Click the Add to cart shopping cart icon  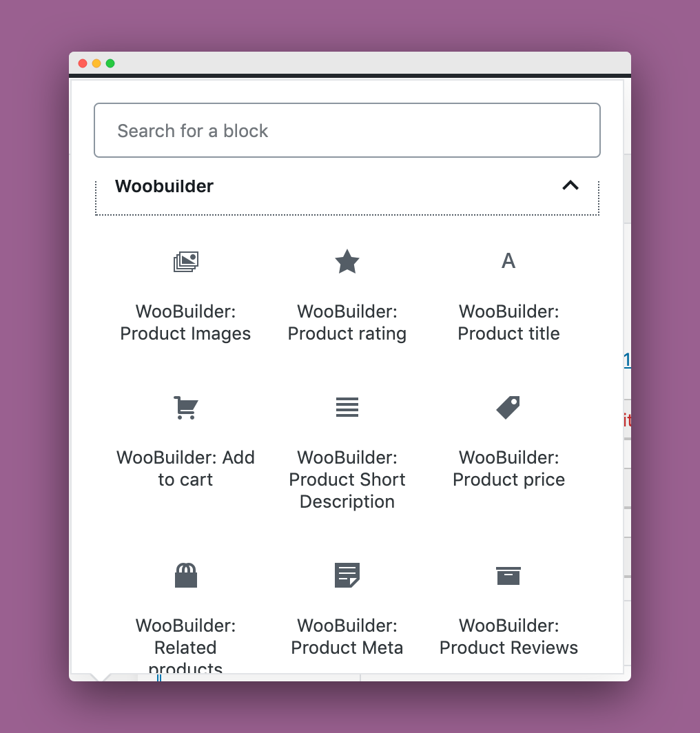pos(185,408)
